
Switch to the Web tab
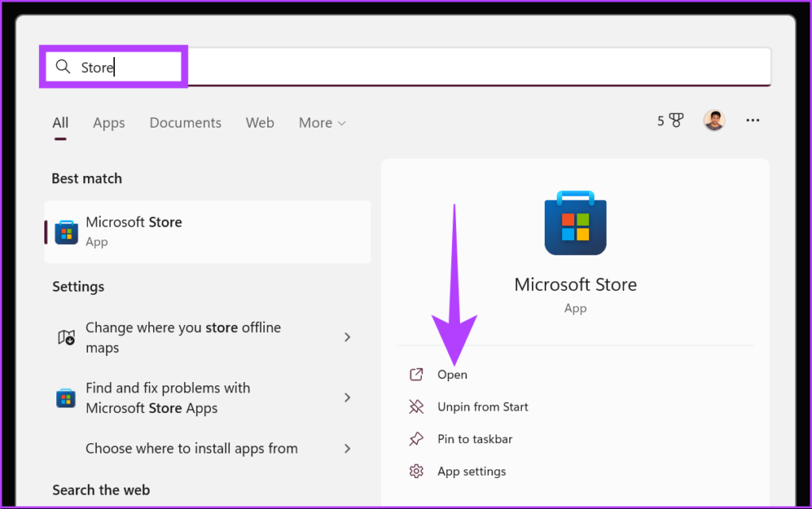[259, 123]
